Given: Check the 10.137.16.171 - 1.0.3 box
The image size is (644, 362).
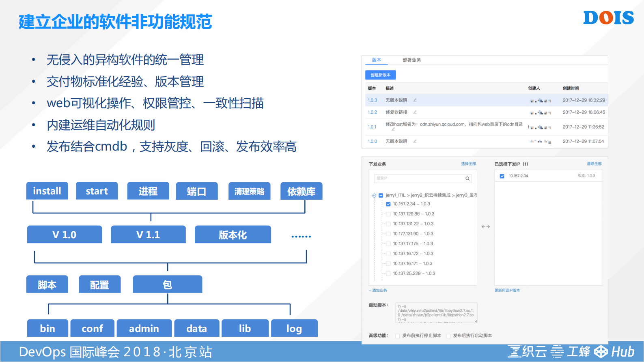Looking at the screenshot, I should pos(388,264).
